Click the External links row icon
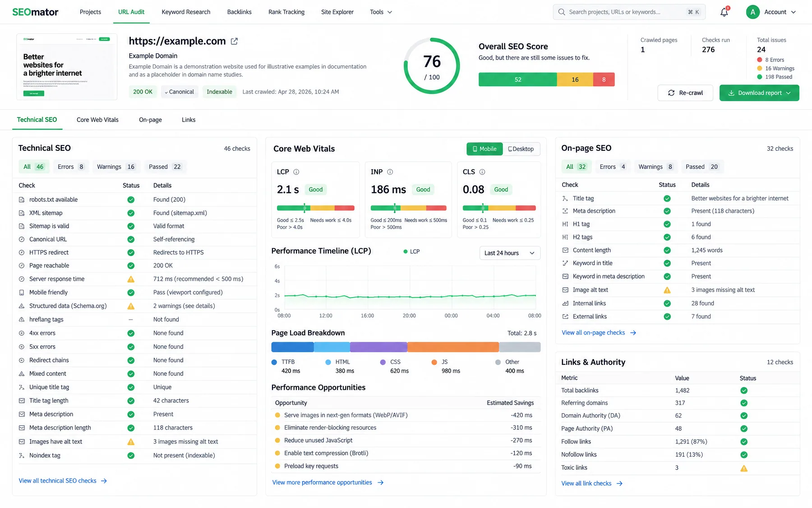This screenshot has height=508, width=812. click(x=565, y=317)
